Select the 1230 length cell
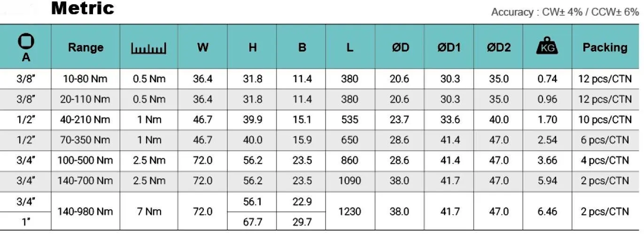The width and height of the screenshot is (644, 234). coord(349,211)
